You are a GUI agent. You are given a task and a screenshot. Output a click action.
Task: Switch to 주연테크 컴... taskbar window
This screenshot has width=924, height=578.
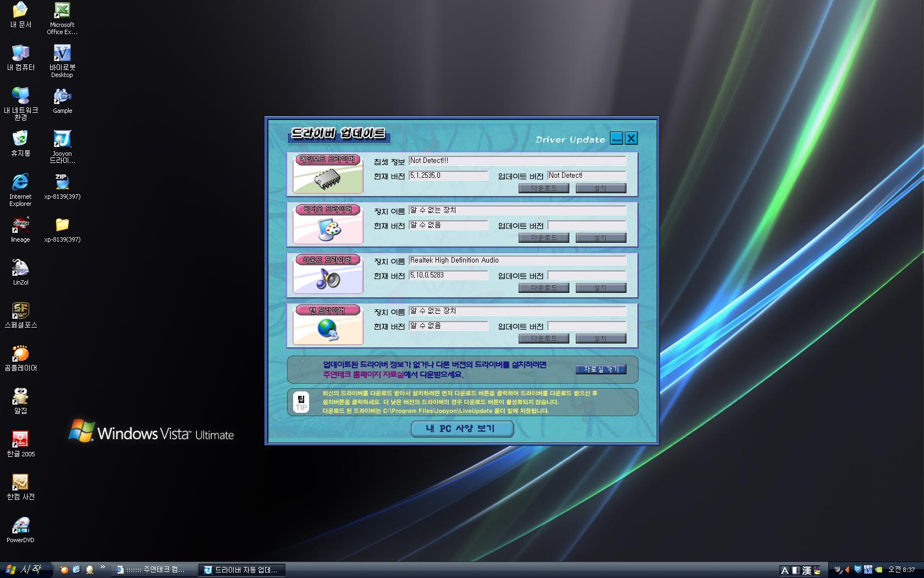pos(155,570)
